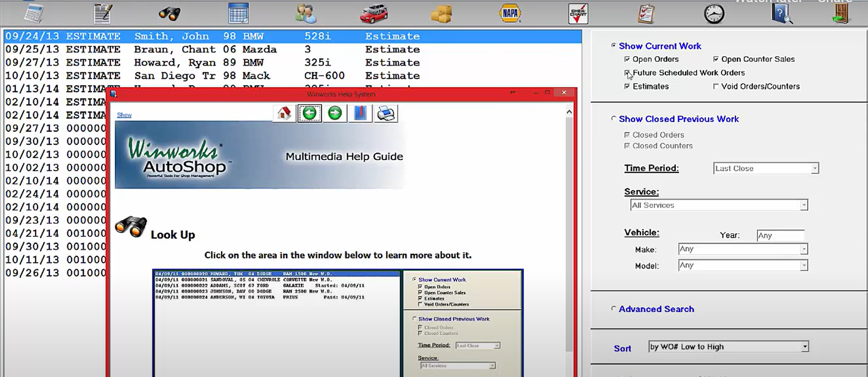Image resolution: width=868 pixels, height=377 pixels.
Task: Click the scroll up arrow in Help window
Action: click(569, 112)
